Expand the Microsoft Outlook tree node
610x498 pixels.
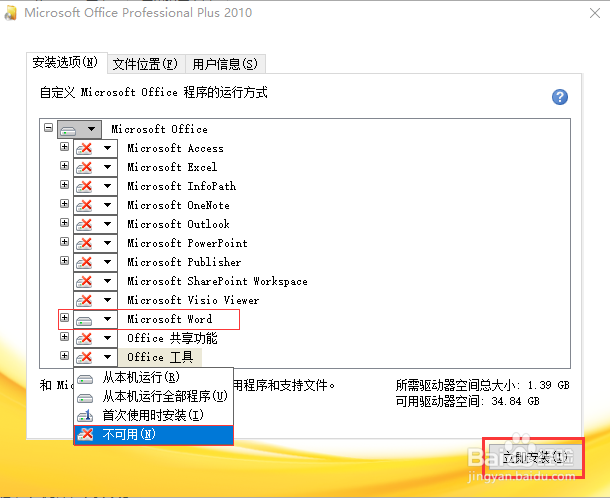(65, 223)
